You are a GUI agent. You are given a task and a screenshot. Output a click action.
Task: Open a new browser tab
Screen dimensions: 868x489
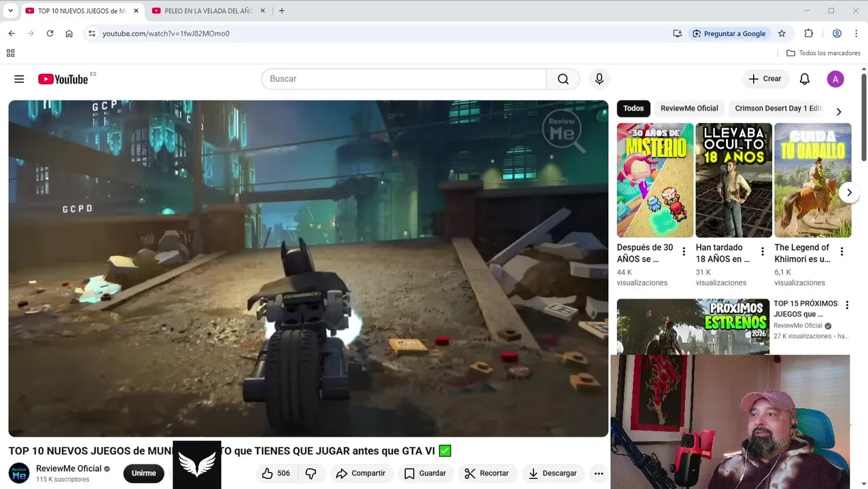pyautogui.click(x=281, y=11)
